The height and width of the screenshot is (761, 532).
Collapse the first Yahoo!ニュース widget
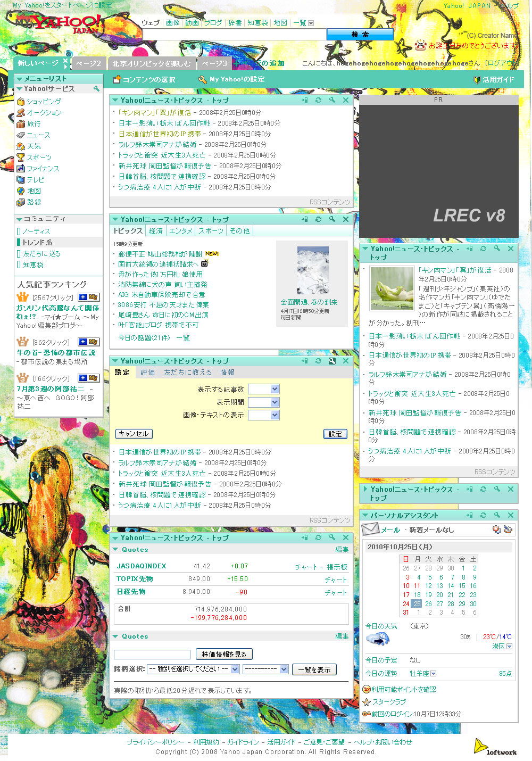coord(114,100)
